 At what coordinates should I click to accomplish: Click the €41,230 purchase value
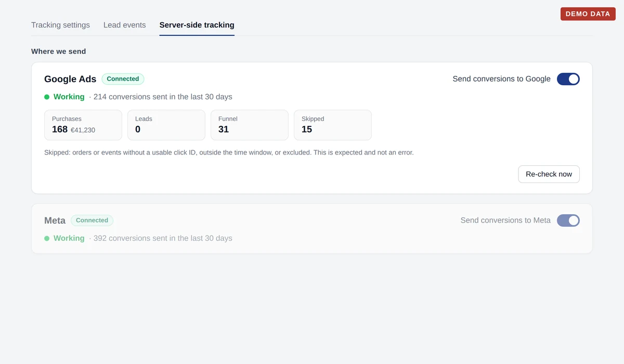coord(83,130)
